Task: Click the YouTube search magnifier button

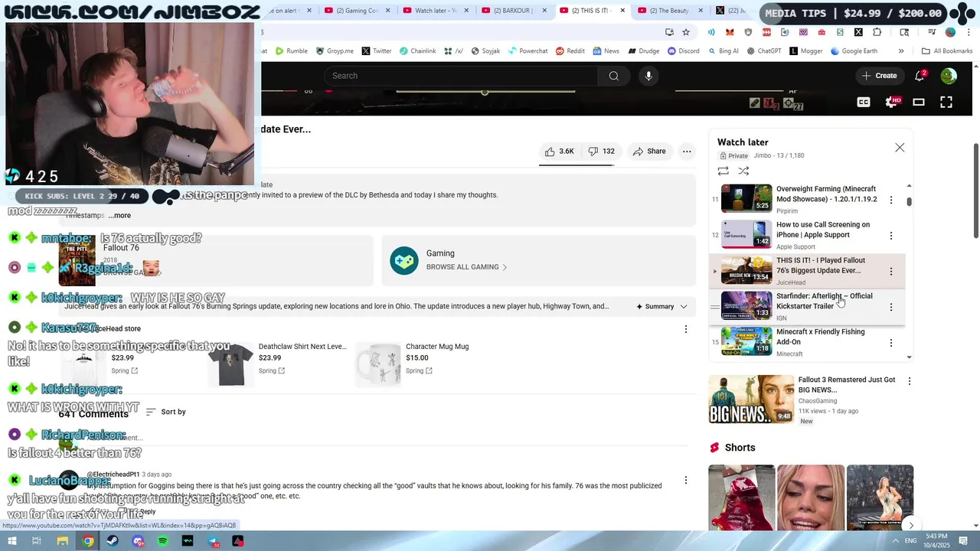Action: [x=613, y=76]
